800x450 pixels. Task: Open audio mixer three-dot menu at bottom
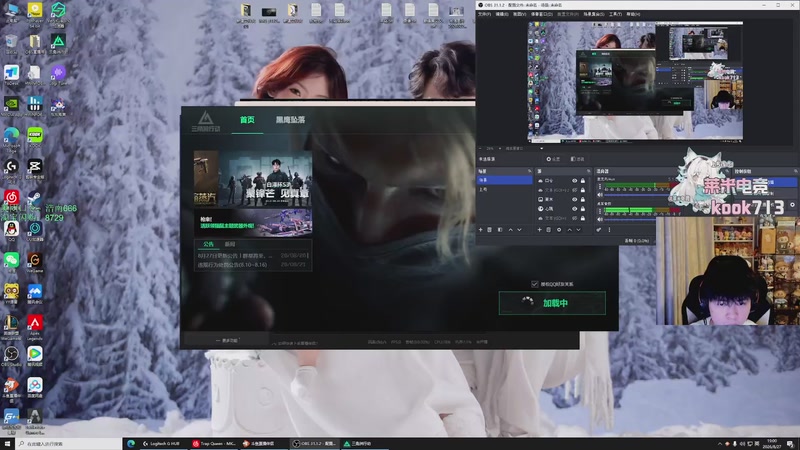(609, 230)
